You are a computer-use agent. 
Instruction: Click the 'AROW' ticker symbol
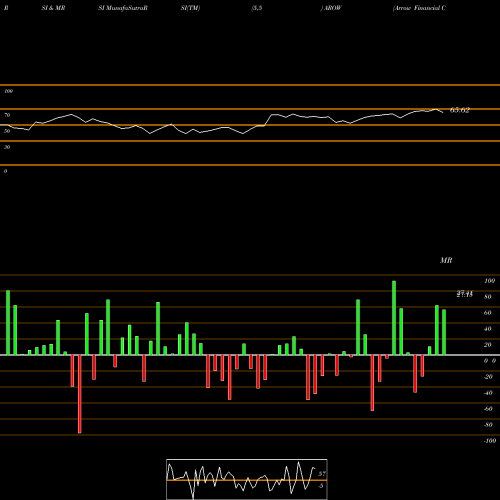point(332,8)
